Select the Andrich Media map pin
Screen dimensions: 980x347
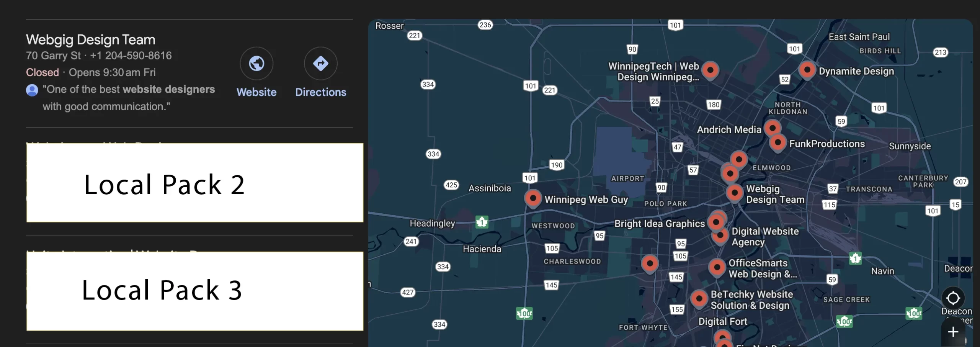772,128
